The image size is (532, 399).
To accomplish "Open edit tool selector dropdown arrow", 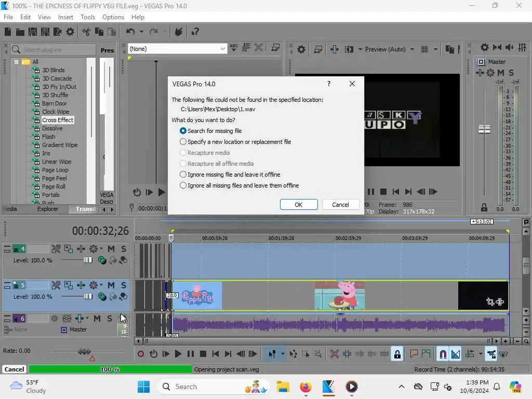I will click(x=282, y=354).
